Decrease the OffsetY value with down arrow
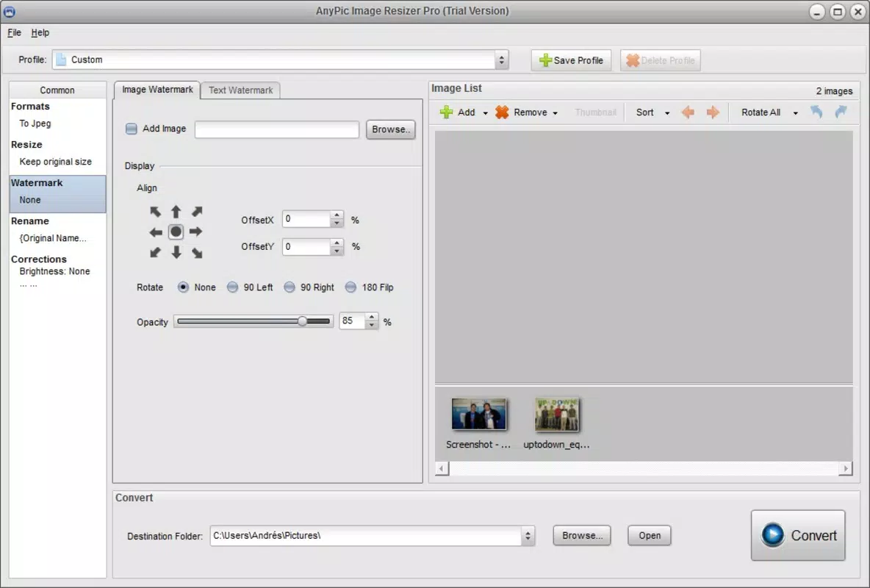Viewport: 870px width, 588px height. pyautogui.click(x=337, y=251)
